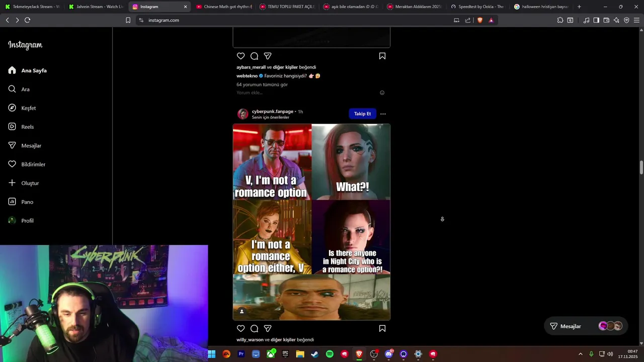
Task: Show hidden system tray icons
Action: point(580,354)
